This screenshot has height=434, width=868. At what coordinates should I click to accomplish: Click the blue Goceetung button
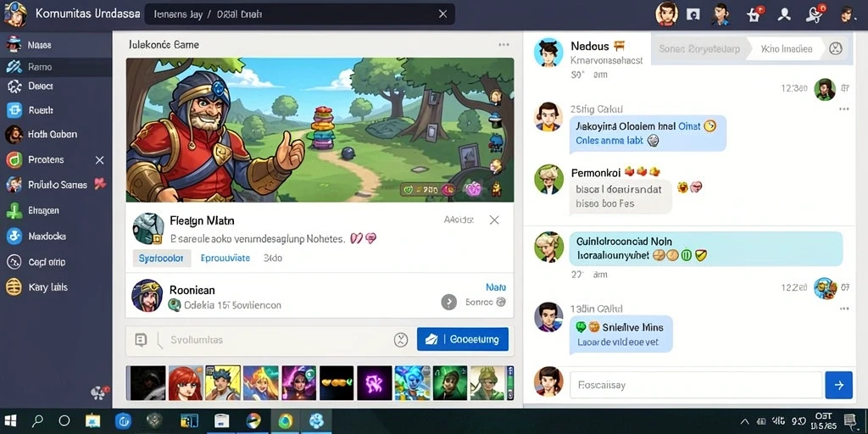[462, 339]
